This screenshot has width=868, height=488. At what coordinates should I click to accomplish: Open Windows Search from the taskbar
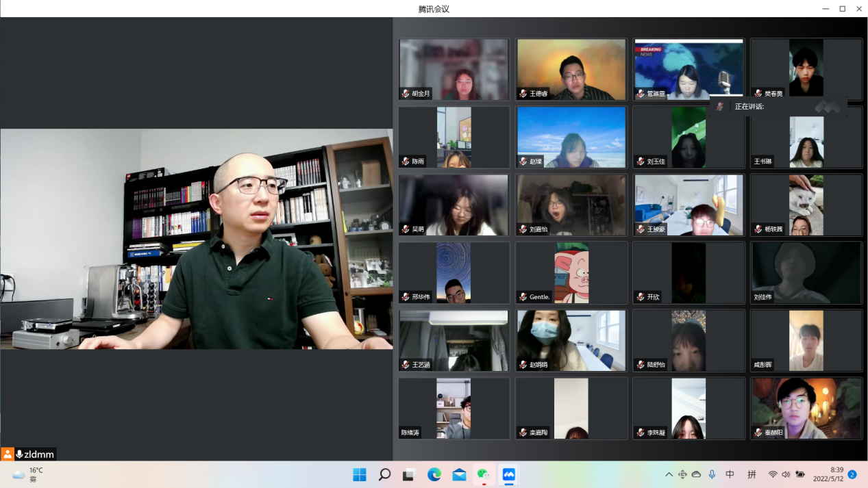point(384,474)
